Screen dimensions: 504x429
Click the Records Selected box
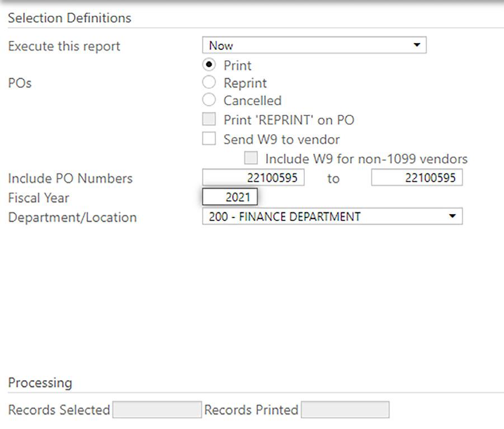point(157,409)
